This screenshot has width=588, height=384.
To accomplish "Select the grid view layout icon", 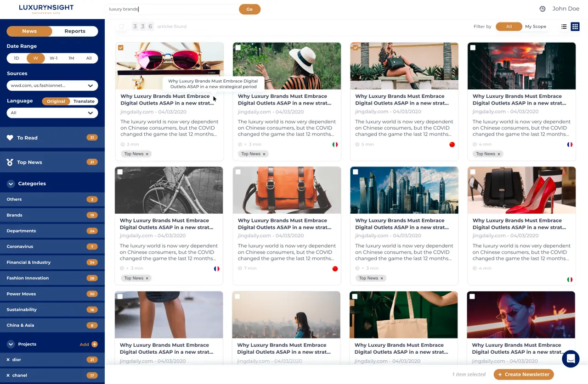I will pos(575,27).
